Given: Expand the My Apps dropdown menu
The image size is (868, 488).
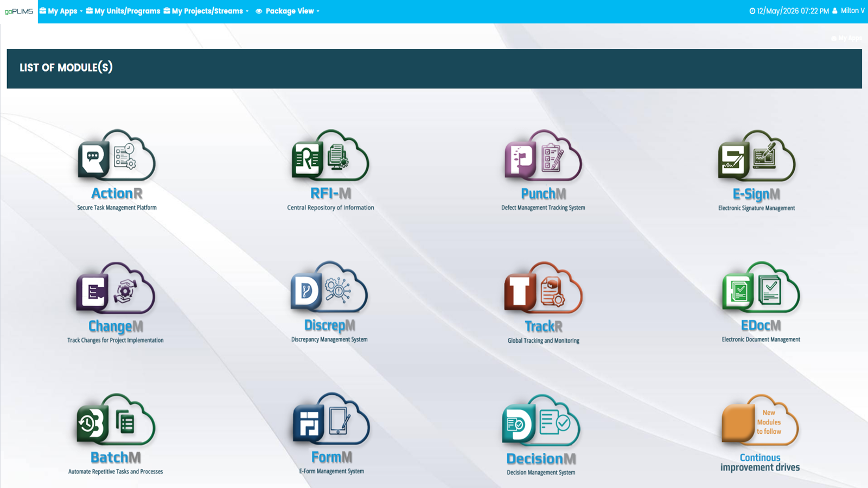Looking at the screenshot, I should [x=61, y=11].
